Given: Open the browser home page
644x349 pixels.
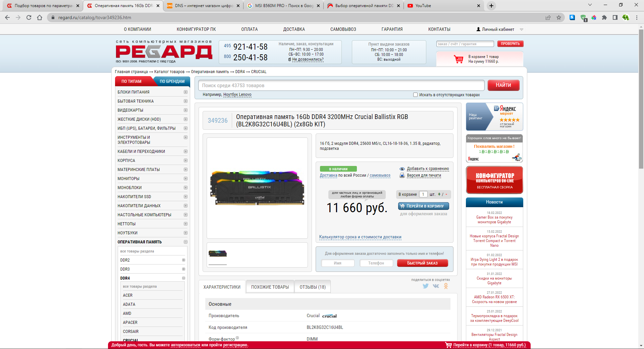Looking at the screenshot, I should pyautogui.click(x=40, y=17).
